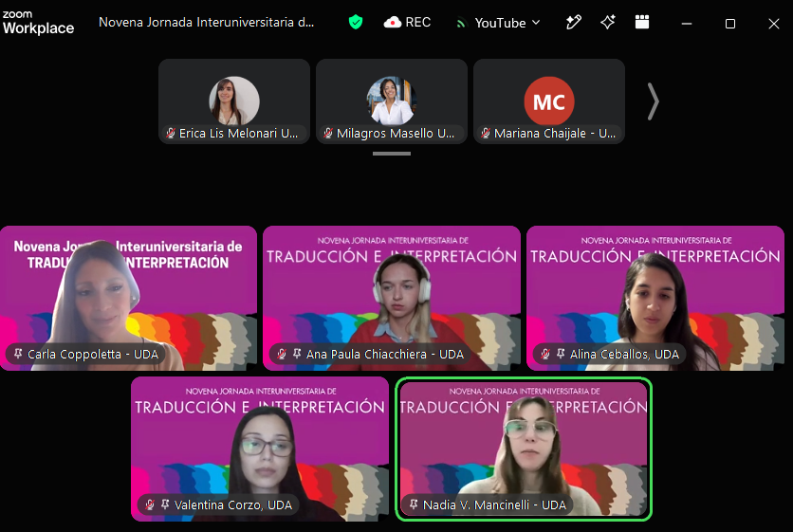Select Nadia V. Mancinelli's active speaker tile
This screenshot has width=793, height=532.
[x=524, y=449]
